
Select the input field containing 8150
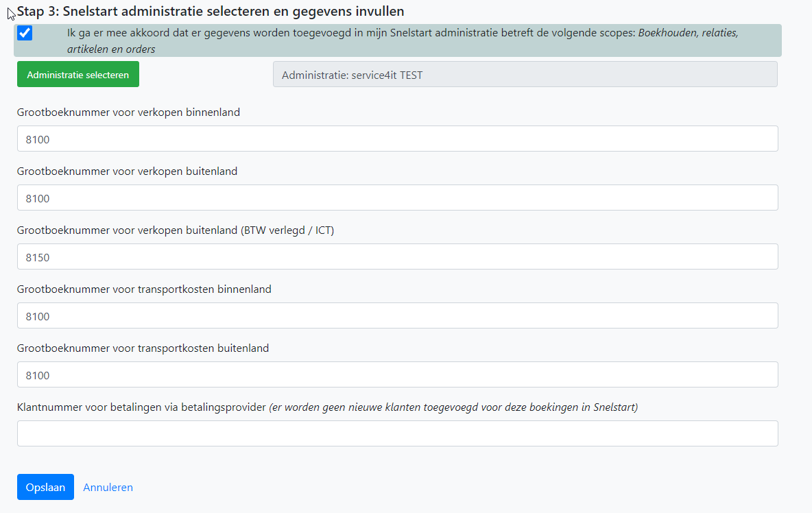pyautogui.click(x=397, y=256)
